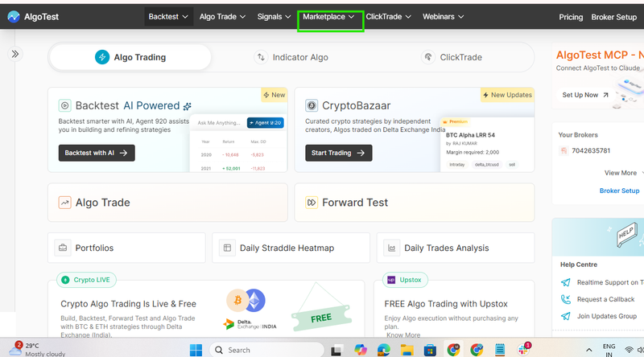Image resolution: width=644 pixels, height=357 pixels.
Task: Click the Forward Test fast-forward icon
Action: pyautogui.click(x=312, y=203)
